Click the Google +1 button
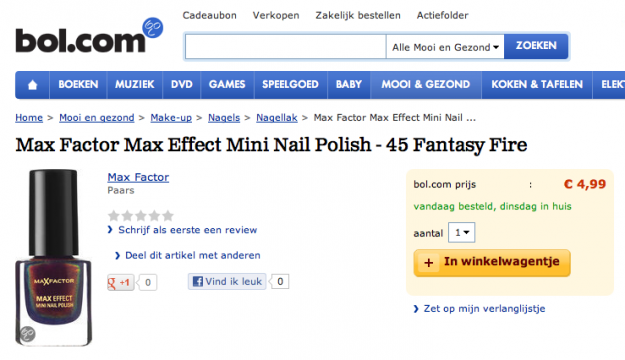625x360 pixels. [x=120, y=283]
